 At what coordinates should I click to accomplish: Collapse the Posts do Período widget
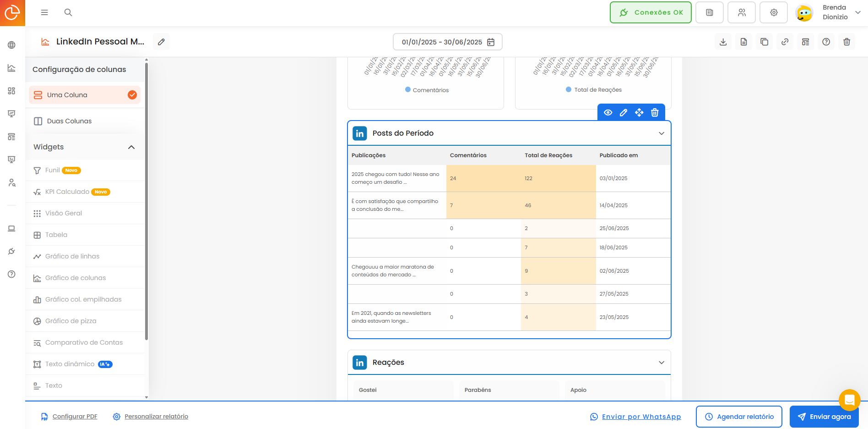click(x=661, y=133)
